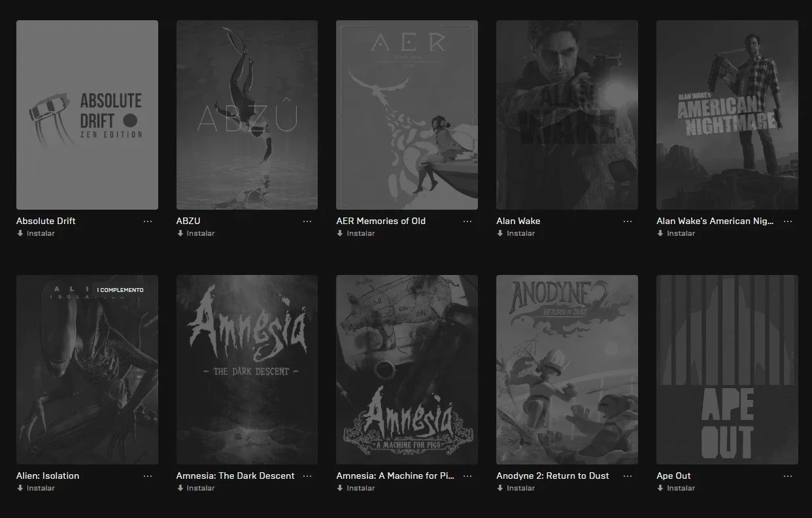Click Instalar under Amnesia: A Machine for Pigs
Viewport: 812px width, 518px height.
coord(356,488)
